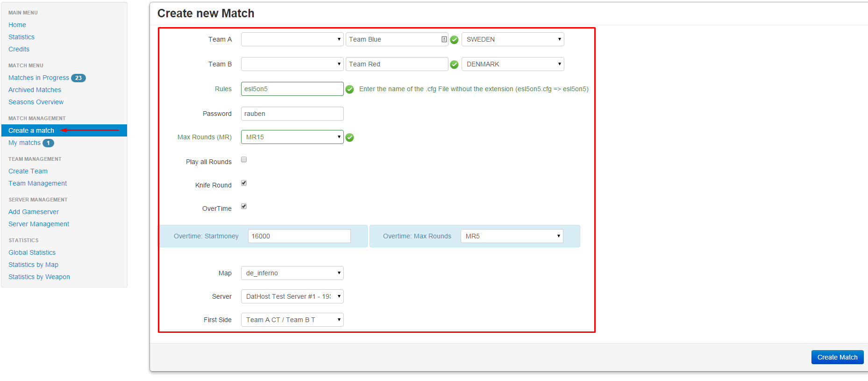868x381 pixels.
Task: Click the green checkmark beside Team Red
Action: (x=454, y=65)
